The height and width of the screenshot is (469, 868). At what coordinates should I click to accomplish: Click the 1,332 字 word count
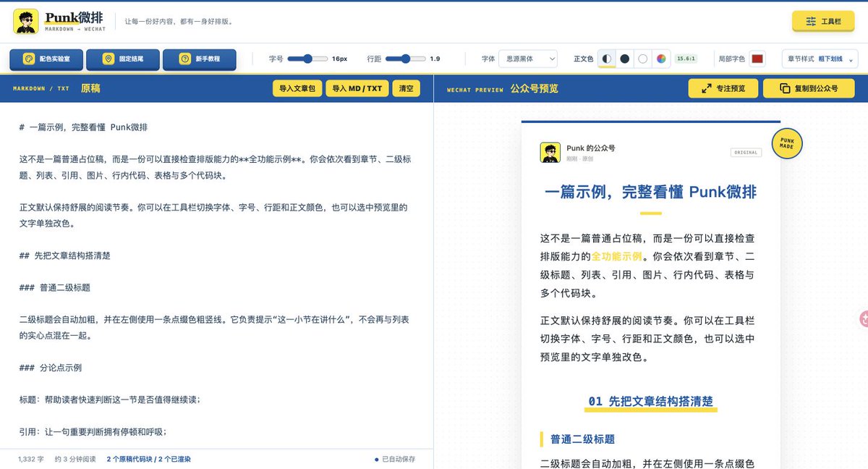click(30, 459)
